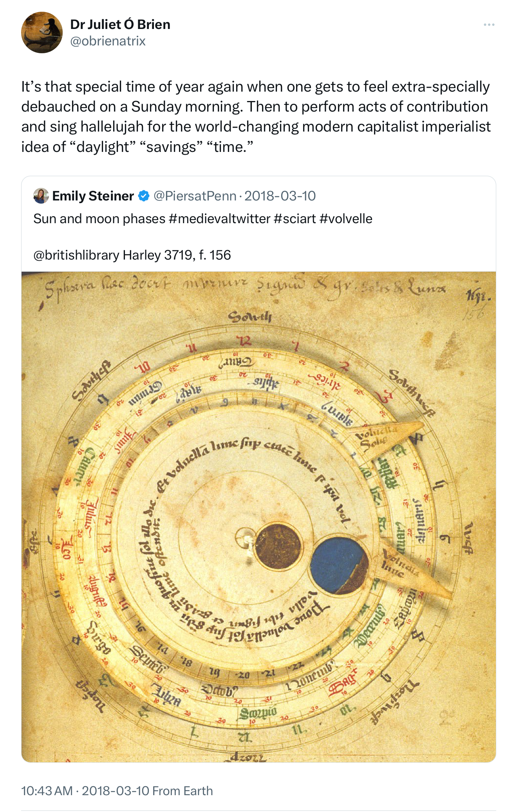Click the @obrienatrix handle

pos(108,41)
